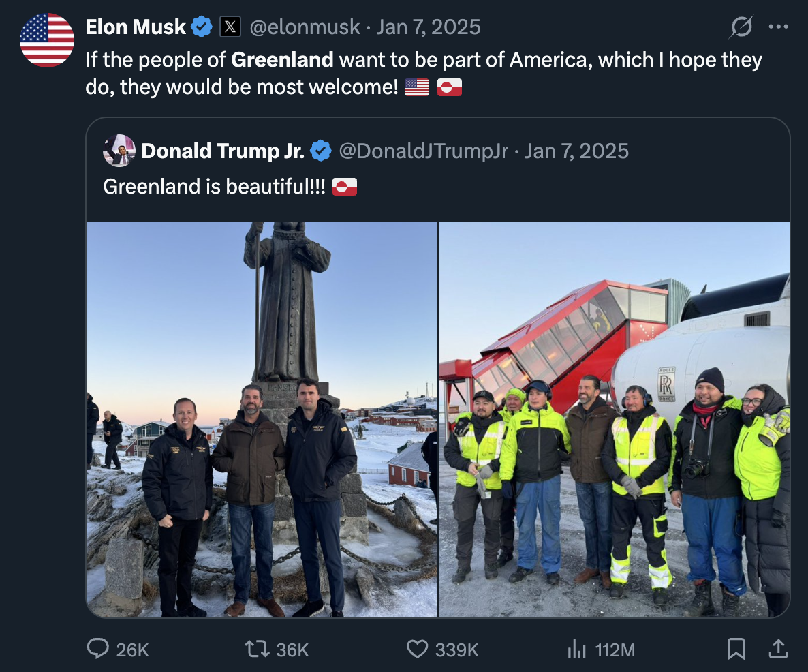808x672 pixels.
Task: Click Elon Musk's blue verified checkmark
Action: click(201, 27)
